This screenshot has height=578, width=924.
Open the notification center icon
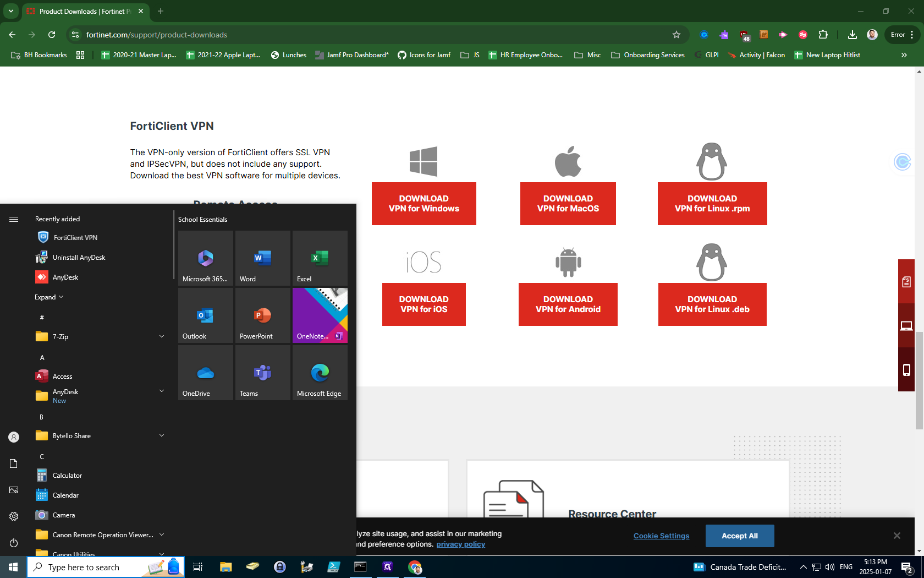coord(907,567)
